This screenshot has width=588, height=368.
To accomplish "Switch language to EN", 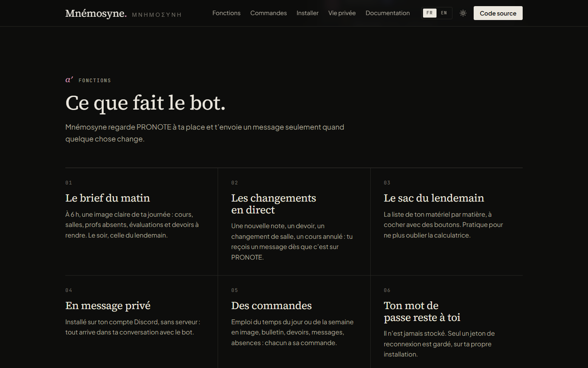I will coord(444,13).
